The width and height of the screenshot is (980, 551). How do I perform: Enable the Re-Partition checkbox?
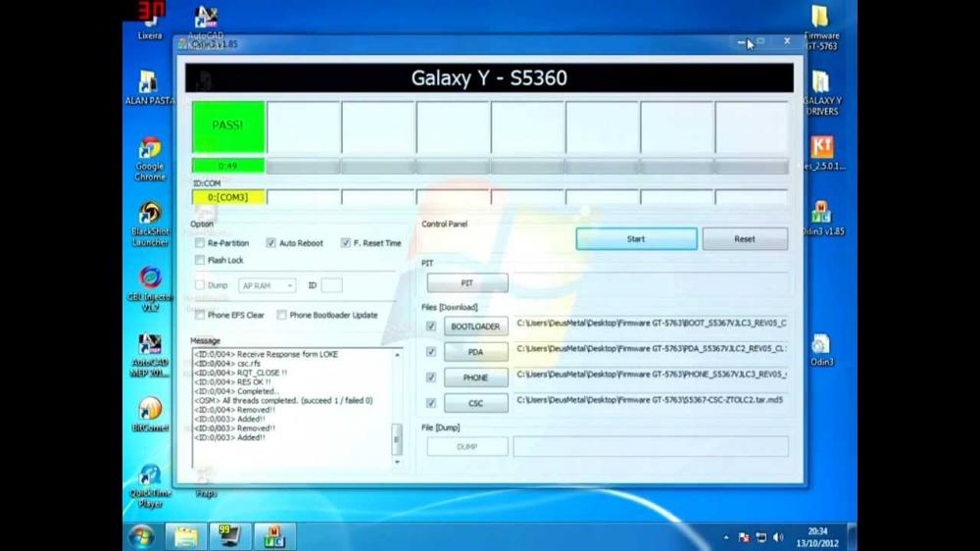199,243
